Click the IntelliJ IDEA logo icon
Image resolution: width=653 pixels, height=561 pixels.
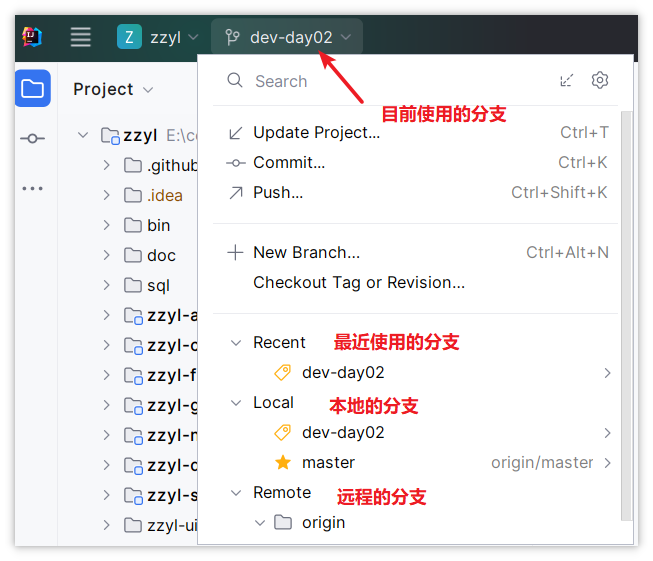[32, 37]
